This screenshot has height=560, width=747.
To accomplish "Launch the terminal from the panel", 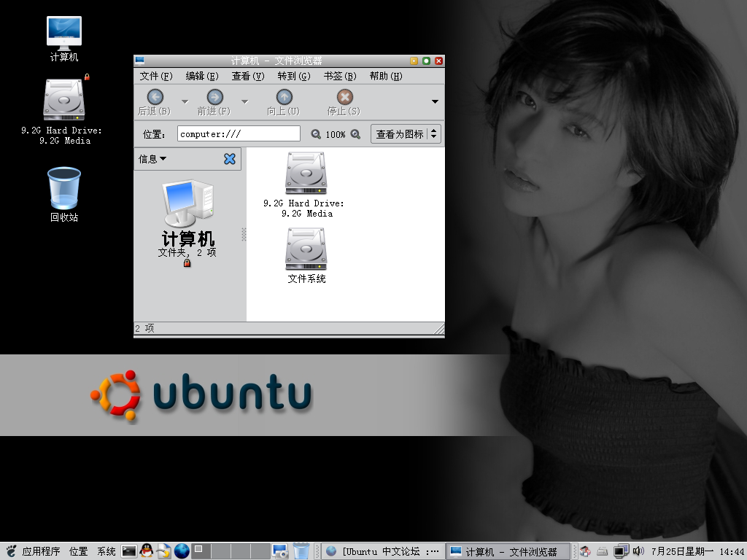I will click(128, 551).
